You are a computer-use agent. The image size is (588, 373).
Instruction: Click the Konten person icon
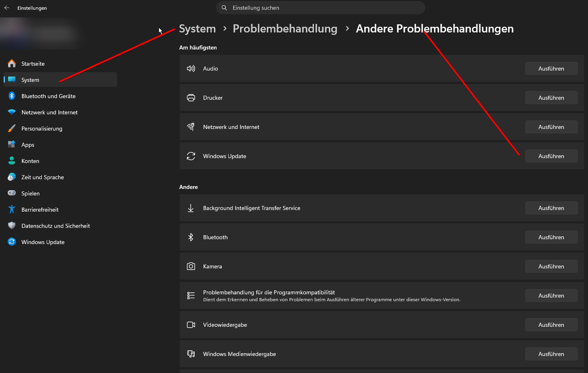pyautogui.click(x=12, y=161)
